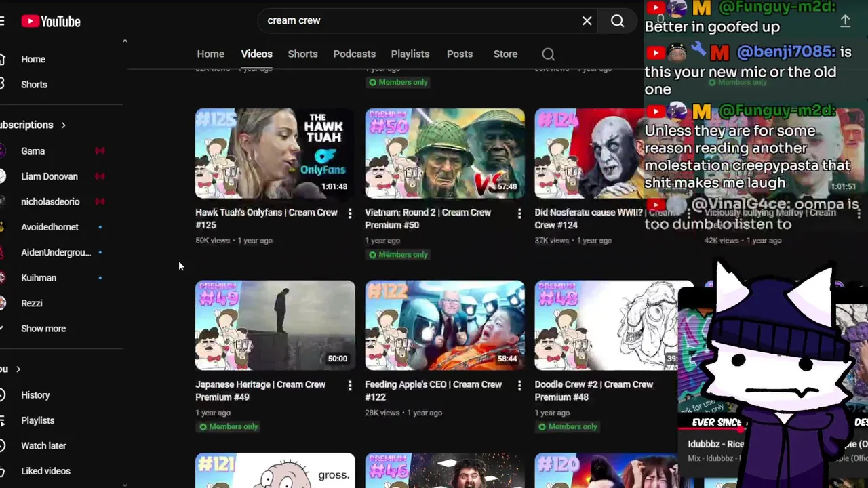Open Japanese Heritage video thumbnail

[275, 325]
